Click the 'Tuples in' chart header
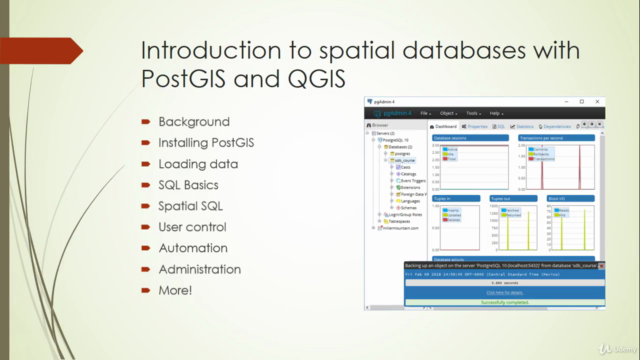 click(456, 199)
